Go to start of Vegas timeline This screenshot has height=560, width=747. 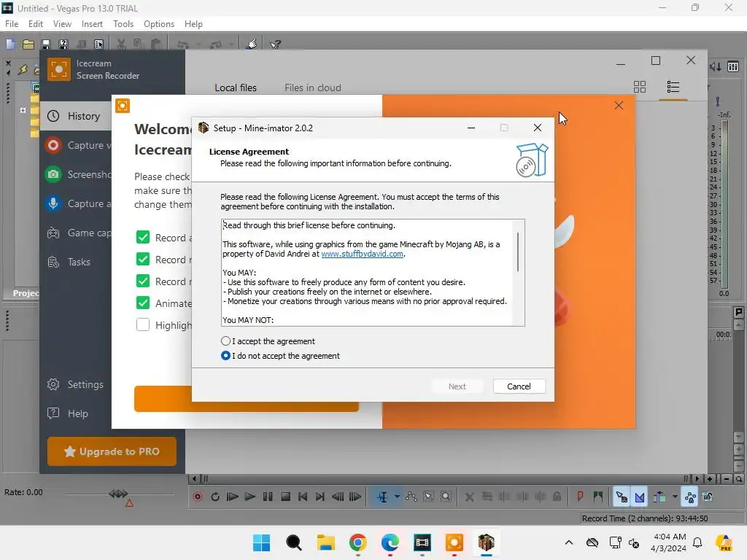click(x=303, y=497)
